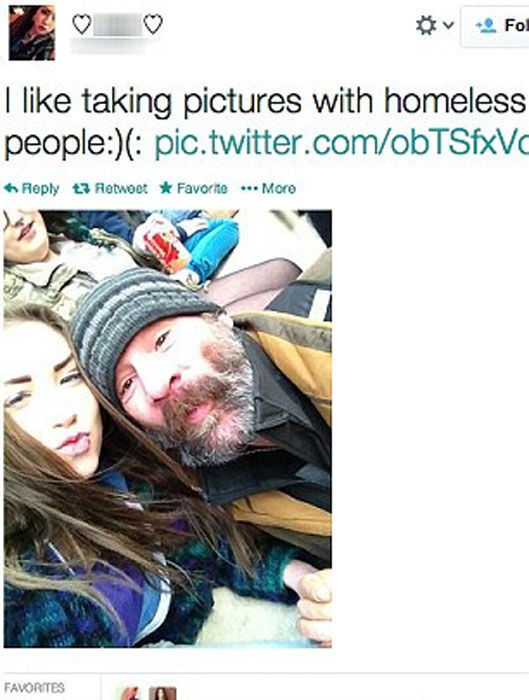Toggle the Favorite star icon

click(x=166, y=188)
